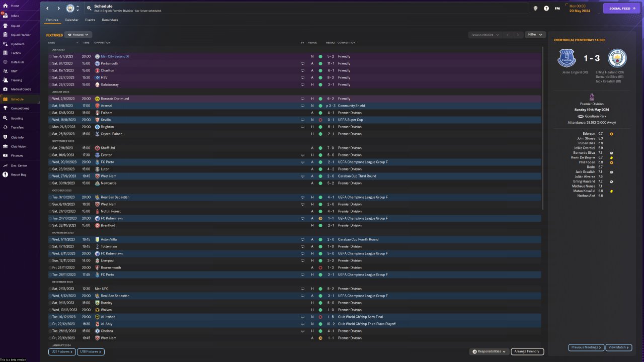Sort by the Competition column header
The image size is (644, 362).
tap(347, 43)
